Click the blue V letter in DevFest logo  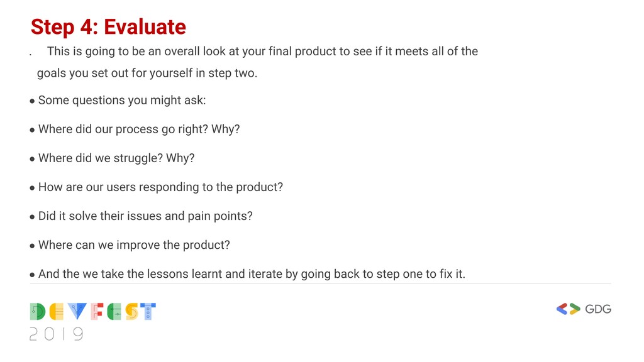coord(77,312)
